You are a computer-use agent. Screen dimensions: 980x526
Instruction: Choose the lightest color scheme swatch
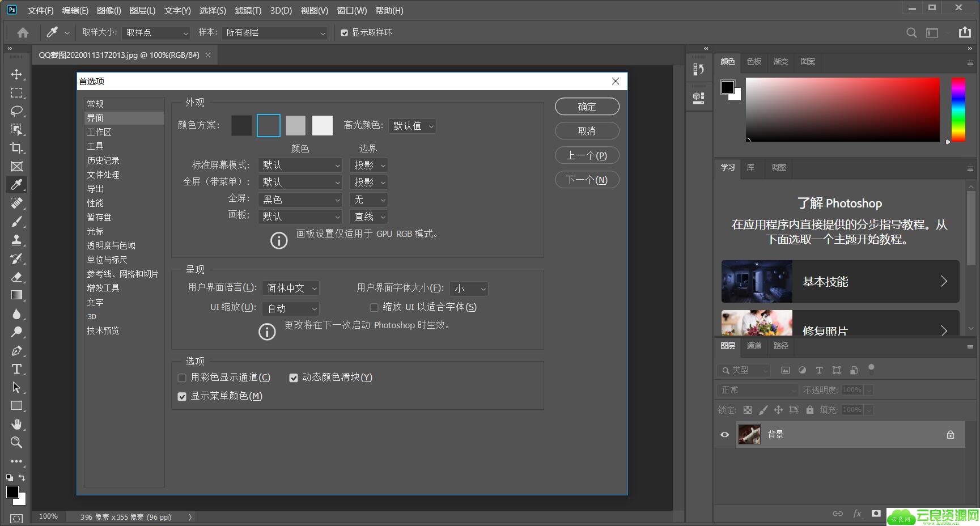coord(322,126)
